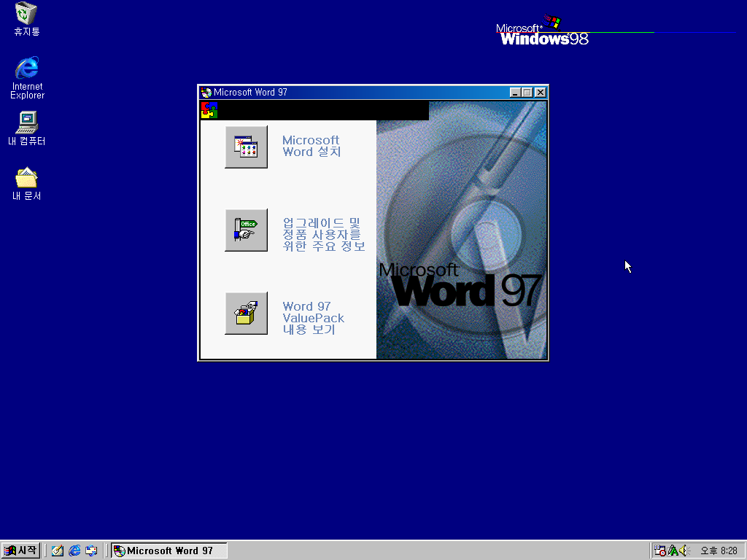This screenshot has height=560, width=747.
Task: Select 'Word 97 ValuePack 내용 보기' link
Action: pos(313,318)
